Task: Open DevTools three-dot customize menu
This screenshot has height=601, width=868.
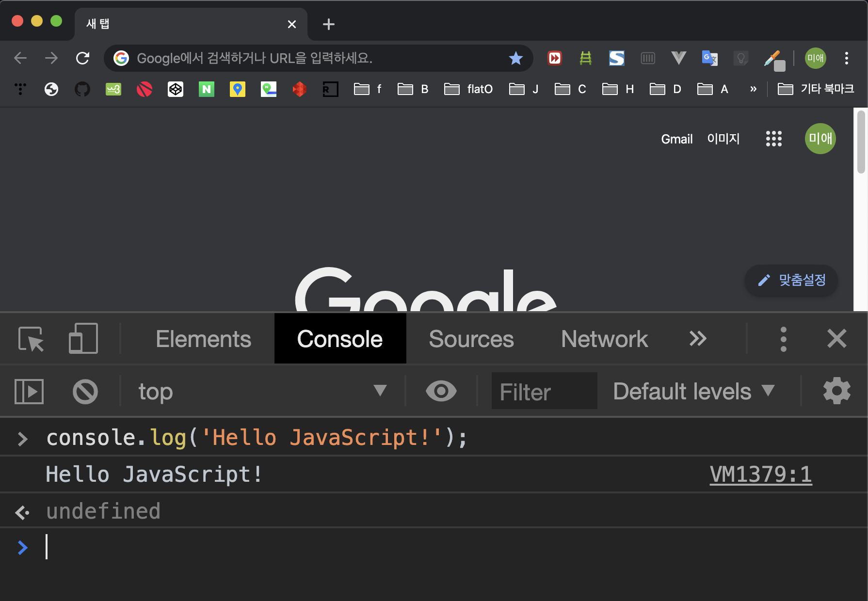Action: (783, 339)
